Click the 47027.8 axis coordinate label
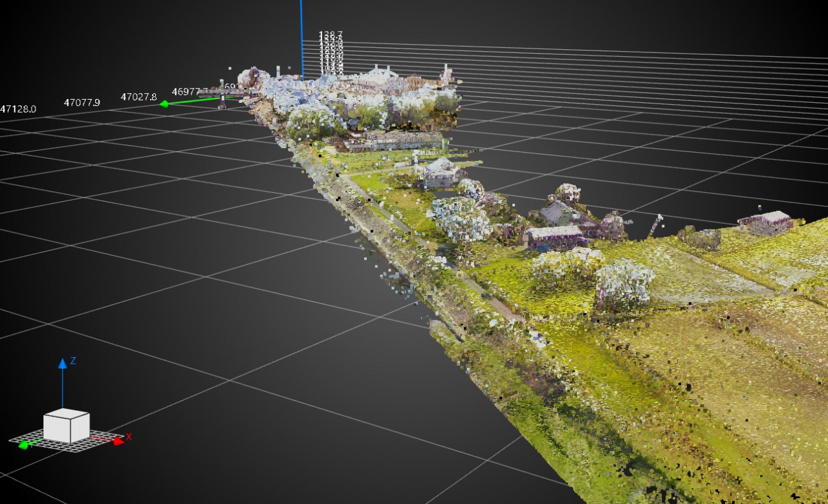Viewport: 828px width, 504px height. click(x=138, y=97)
